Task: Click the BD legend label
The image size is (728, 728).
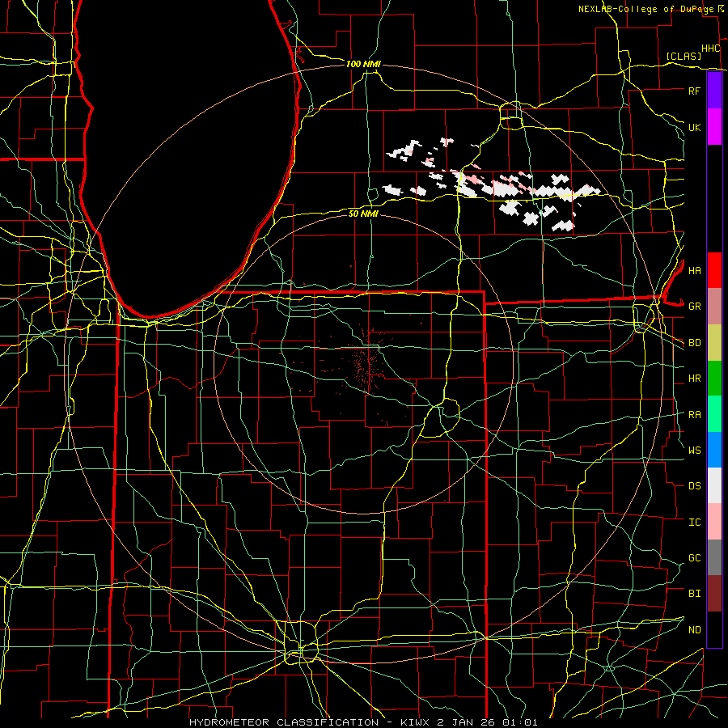Action: tap(694, 343)
